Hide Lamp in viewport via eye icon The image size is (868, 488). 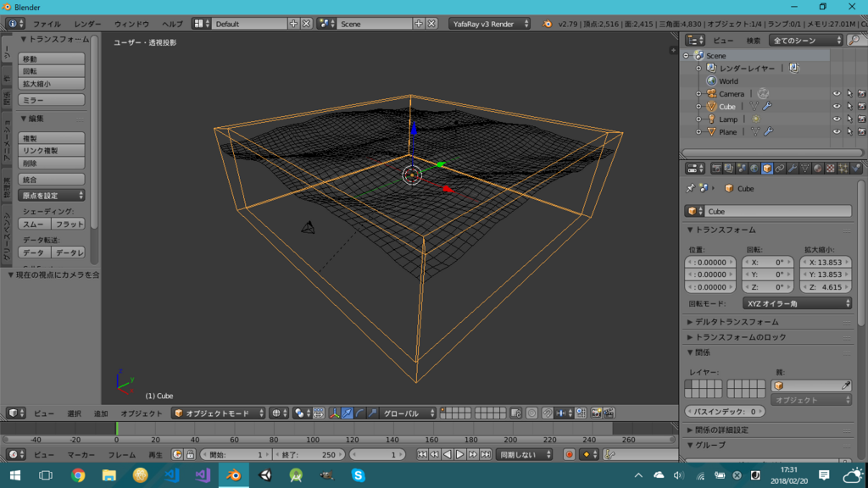click(837, 119)
